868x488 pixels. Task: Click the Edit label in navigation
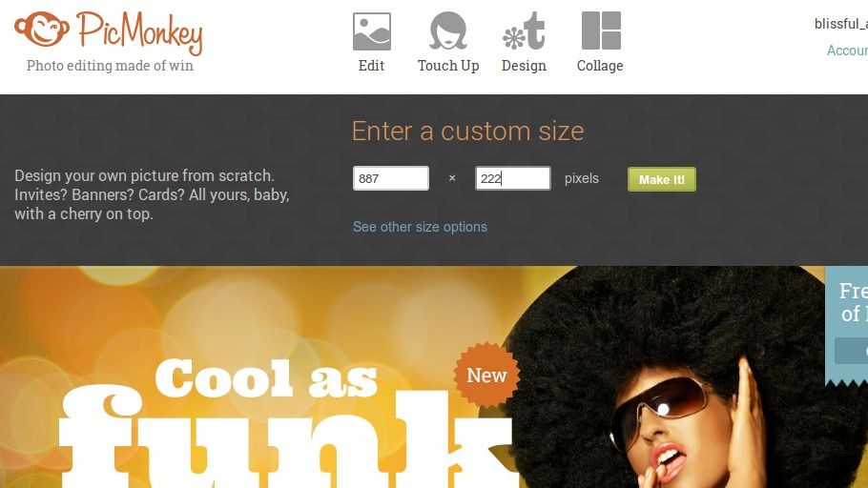tap(371, 66)
